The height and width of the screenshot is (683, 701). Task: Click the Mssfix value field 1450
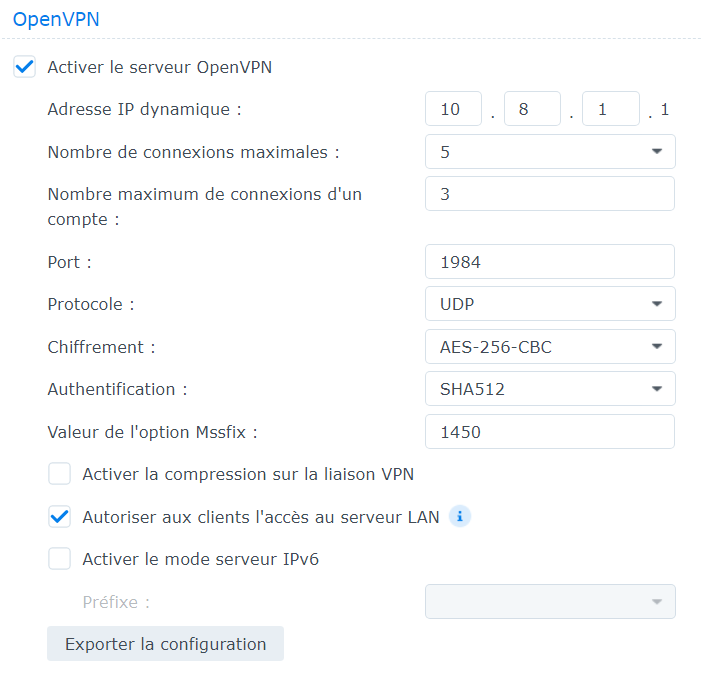coord(550,431)
